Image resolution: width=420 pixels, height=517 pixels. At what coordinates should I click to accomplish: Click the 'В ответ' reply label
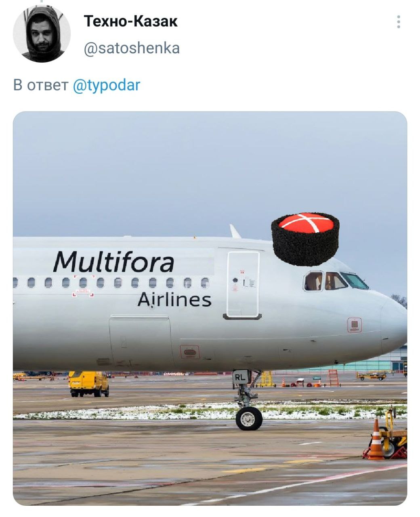[x=41, y=85]
